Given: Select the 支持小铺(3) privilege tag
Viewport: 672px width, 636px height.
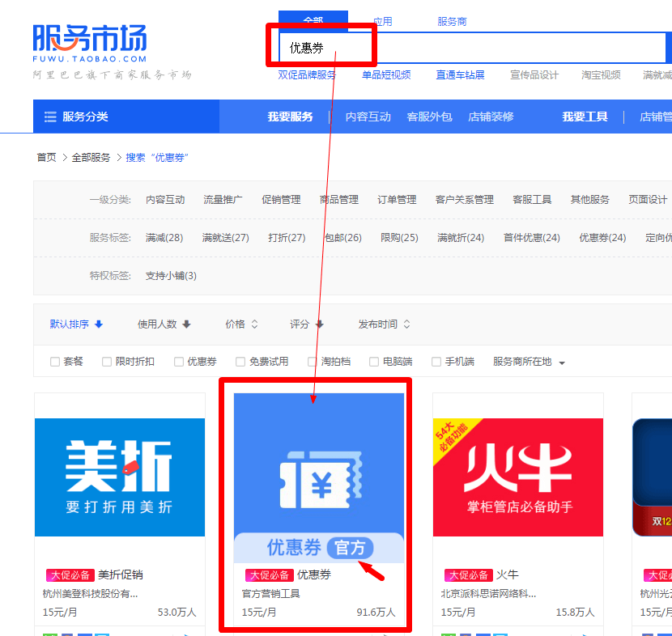Looking at the screenshot, I should [171, 276].
